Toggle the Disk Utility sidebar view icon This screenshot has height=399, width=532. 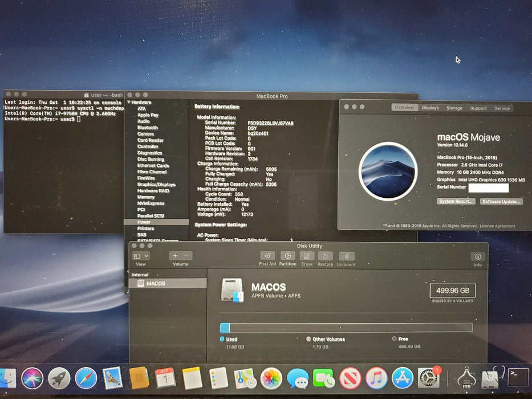(x=137, y=256)
